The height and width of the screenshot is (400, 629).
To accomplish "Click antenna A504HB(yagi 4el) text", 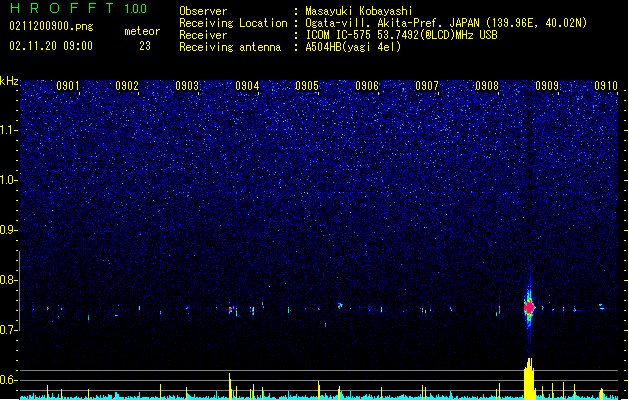I will [353, 47].
